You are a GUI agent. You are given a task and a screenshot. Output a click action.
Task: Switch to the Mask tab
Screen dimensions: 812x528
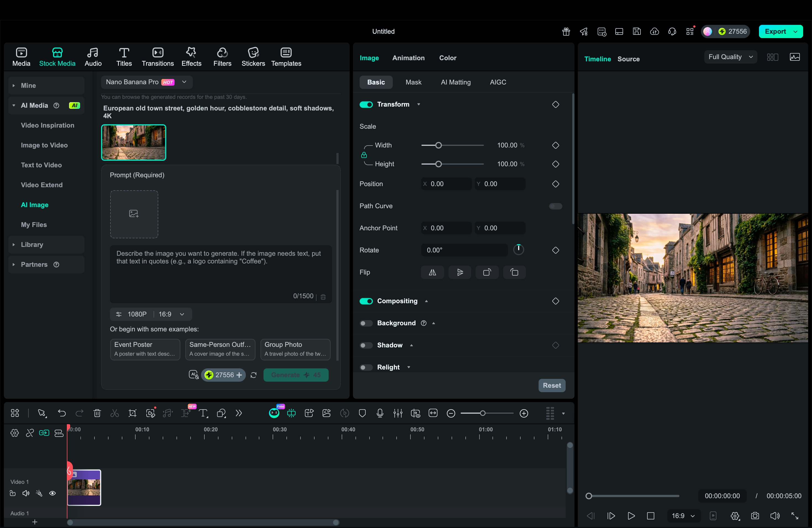click(413, 82)
